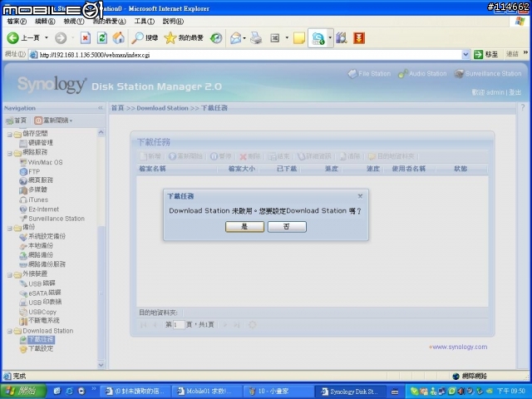Select 網頁服務 tree item
The height and width of the screenshot is (399, 532).
click(37, 180)
